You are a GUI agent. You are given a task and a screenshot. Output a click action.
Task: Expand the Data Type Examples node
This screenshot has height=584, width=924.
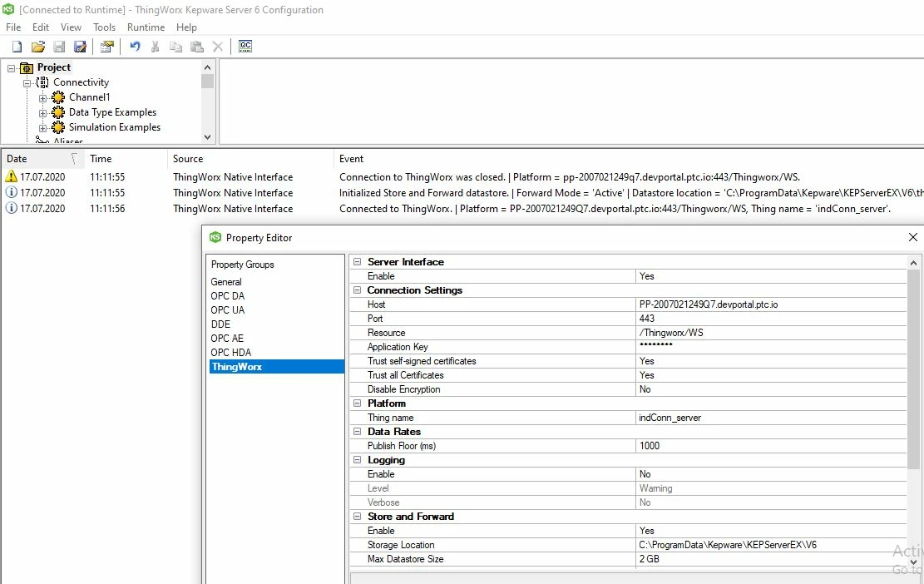(x=42, y=112)
